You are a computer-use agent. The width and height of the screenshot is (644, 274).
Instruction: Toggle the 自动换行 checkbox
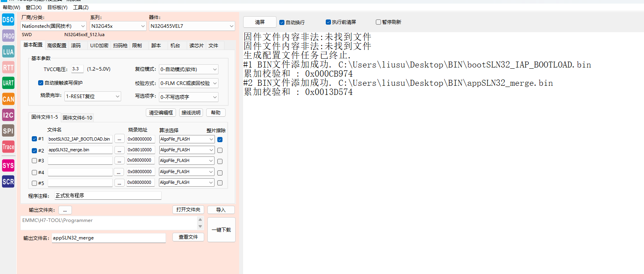click(x=282, y=23)
